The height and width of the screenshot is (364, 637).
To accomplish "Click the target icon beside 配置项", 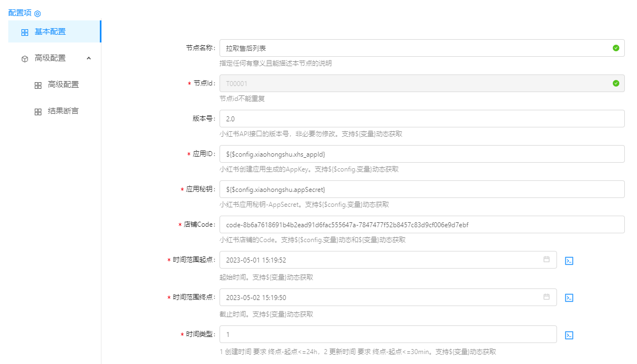I will click(38, 13).
